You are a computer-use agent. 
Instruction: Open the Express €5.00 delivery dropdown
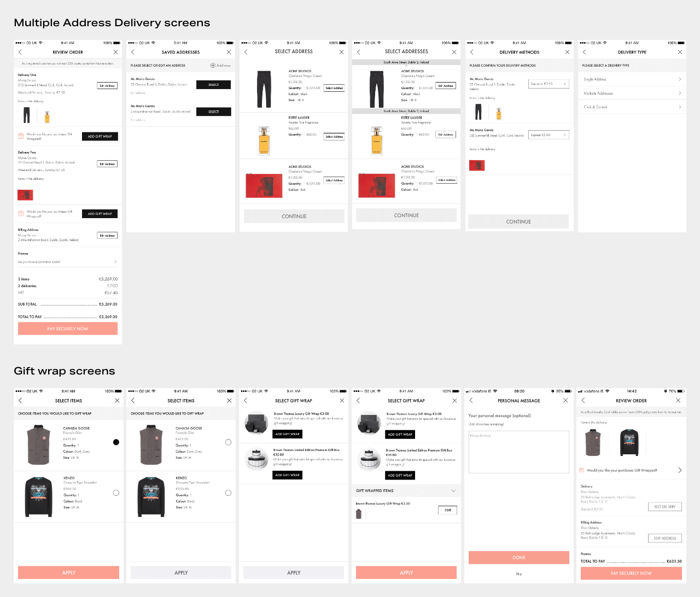tap(549, 135)
